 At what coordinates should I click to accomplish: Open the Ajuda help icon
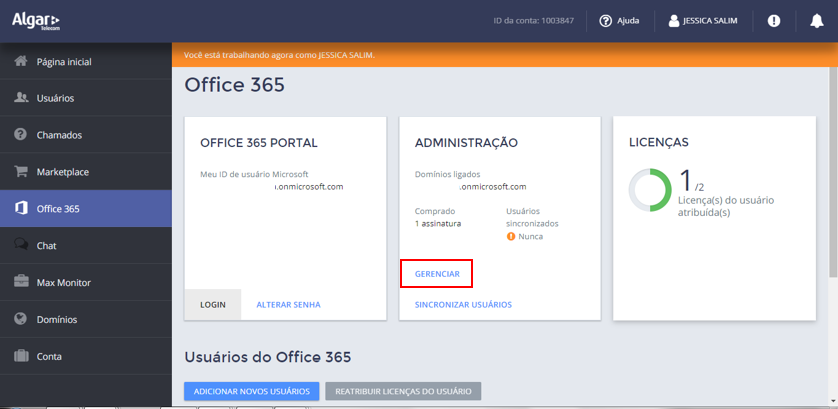coord(606,21)
